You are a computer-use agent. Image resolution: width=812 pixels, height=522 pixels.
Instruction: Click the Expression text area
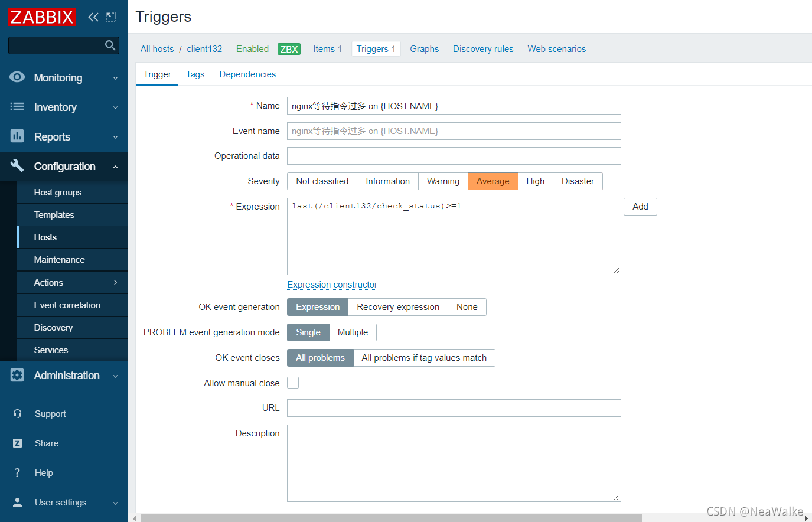(x=454, y=236)
